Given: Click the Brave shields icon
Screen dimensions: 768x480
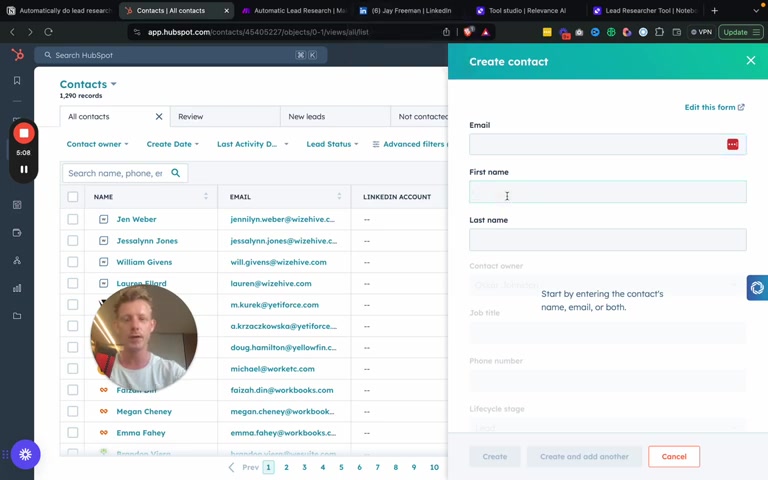Looking at the screenshot, I should click(x=468, y=32).
